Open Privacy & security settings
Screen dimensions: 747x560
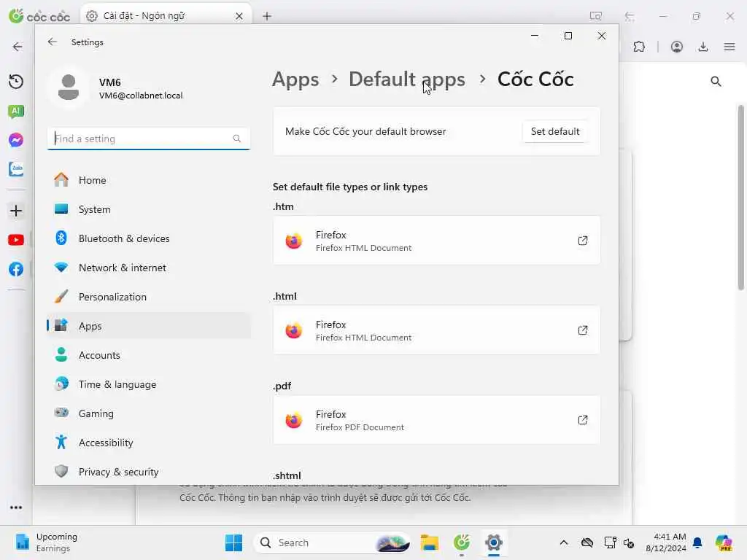coord(149,472)
